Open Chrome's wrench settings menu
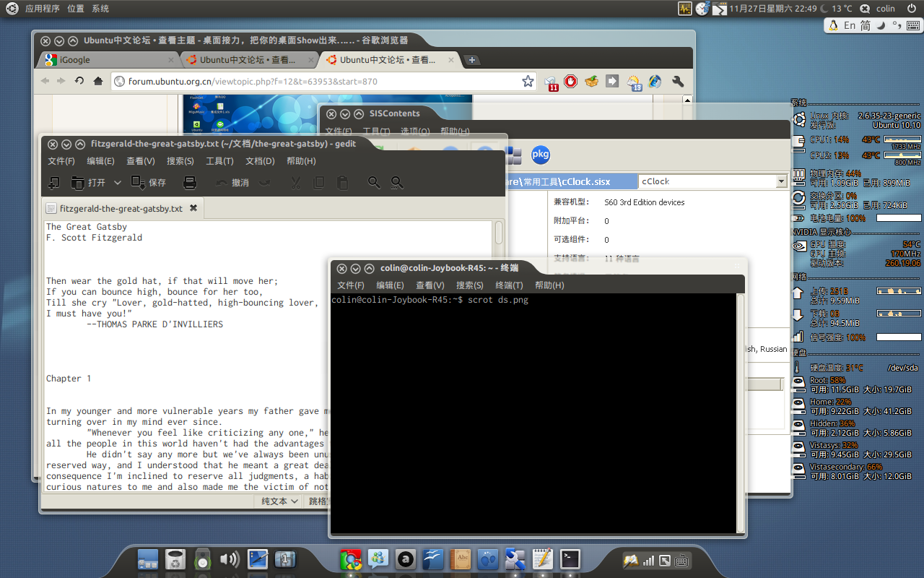This screenshot has width=924, height=578. 677,82
